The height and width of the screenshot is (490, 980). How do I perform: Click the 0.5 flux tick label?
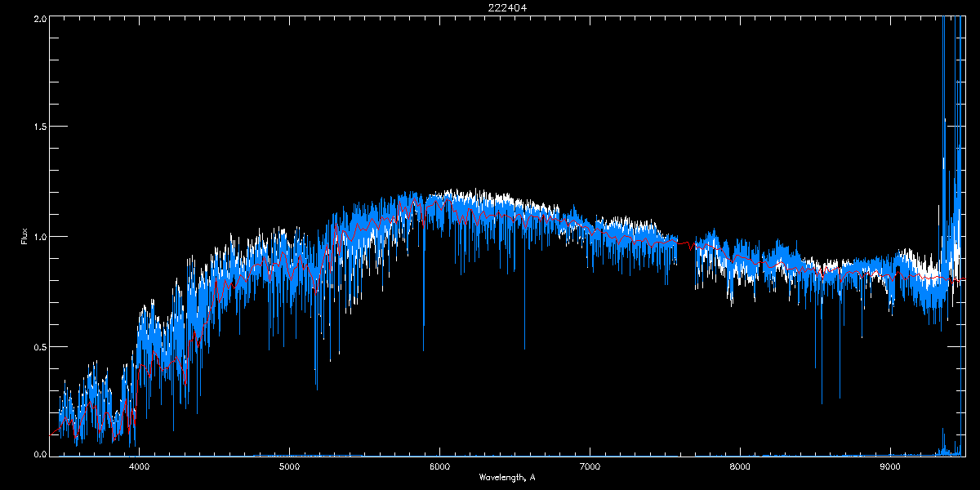pos(39,346)
